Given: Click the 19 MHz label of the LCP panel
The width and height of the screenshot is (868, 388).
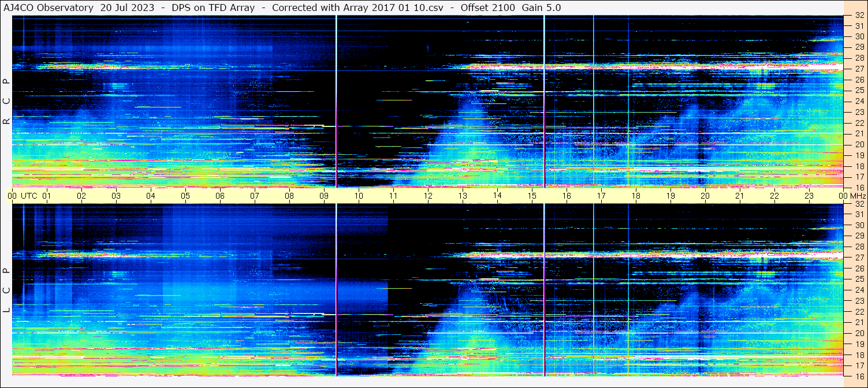Looking at the screenshot, I should click(x=859, y=344).
